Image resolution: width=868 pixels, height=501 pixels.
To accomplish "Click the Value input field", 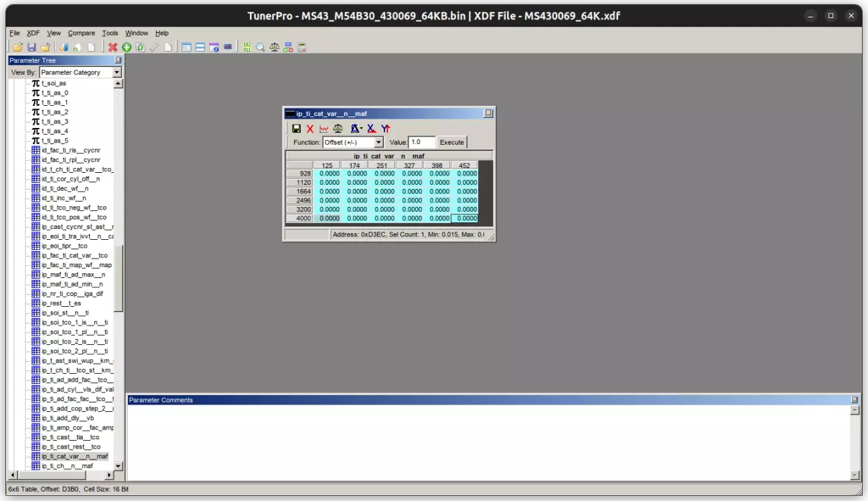I will (421, 142).
